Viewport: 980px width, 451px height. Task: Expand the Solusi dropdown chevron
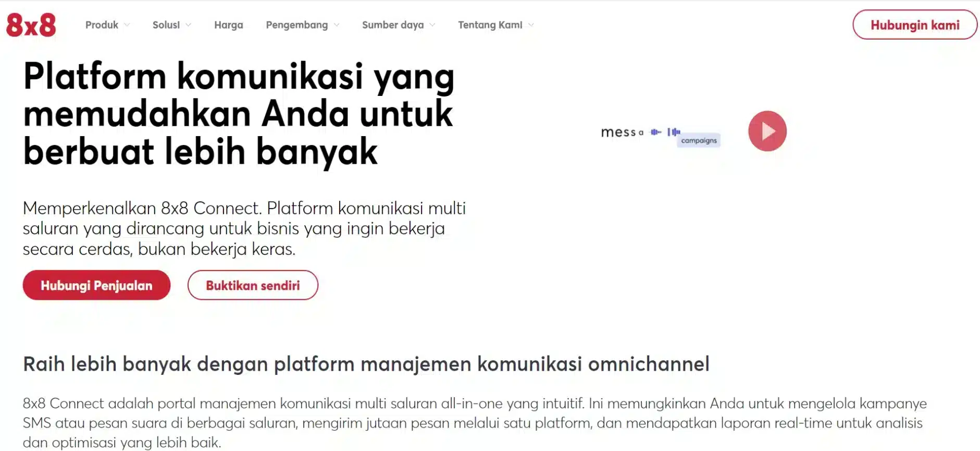pyautogui.click(x=188, y=25)
